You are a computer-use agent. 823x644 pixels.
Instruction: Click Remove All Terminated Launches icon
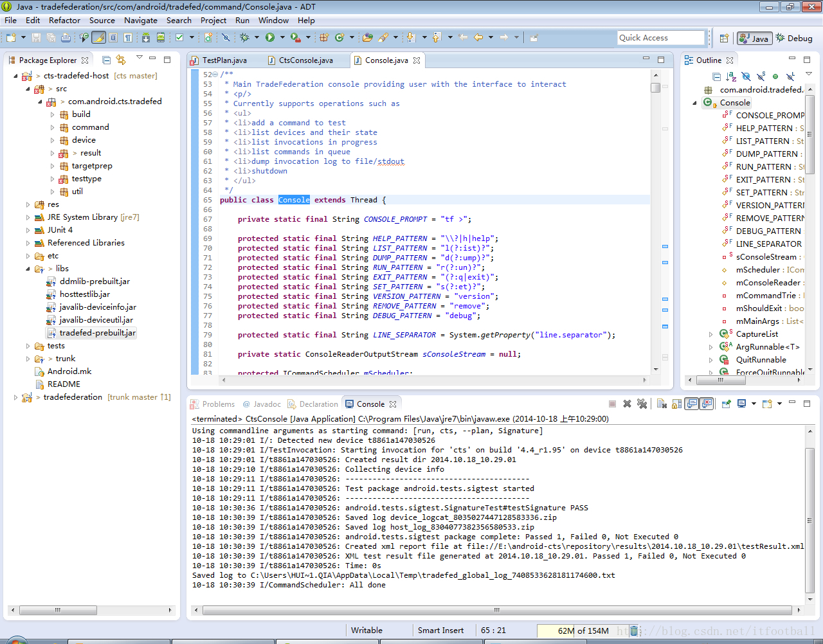coord(642,404)
